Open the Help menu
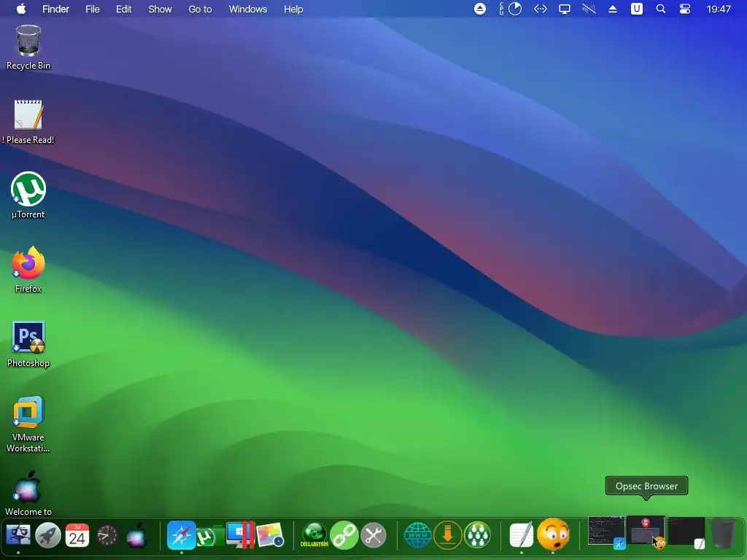Screen dimensions: 747x560 [293, 9]
